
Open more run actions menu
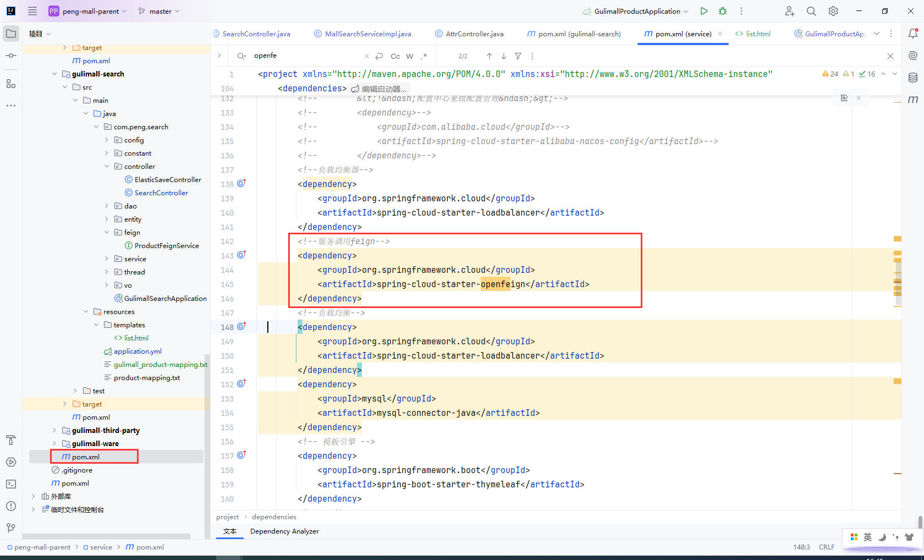point(741,11)
